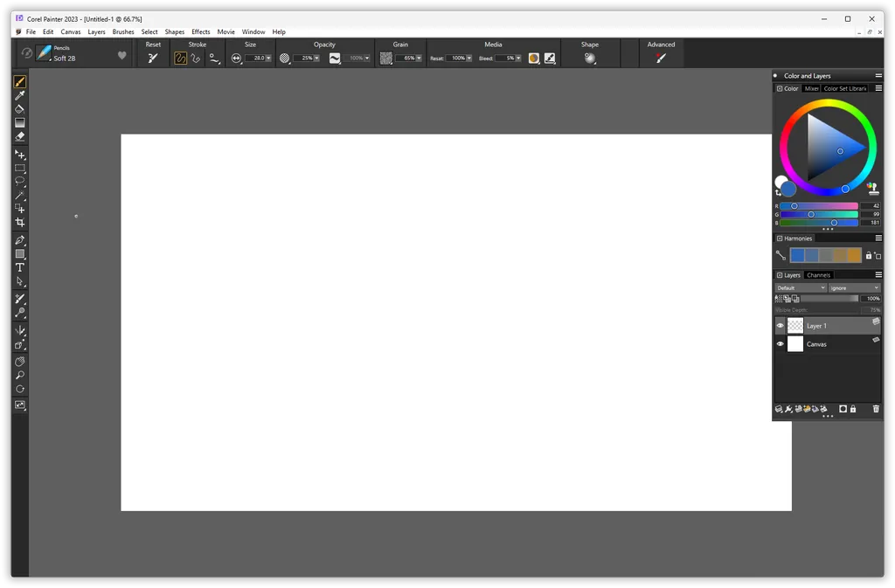Select the Rotate Page tool
The height and width of the screenshot is (588, 895).
(x=19, y=389)
